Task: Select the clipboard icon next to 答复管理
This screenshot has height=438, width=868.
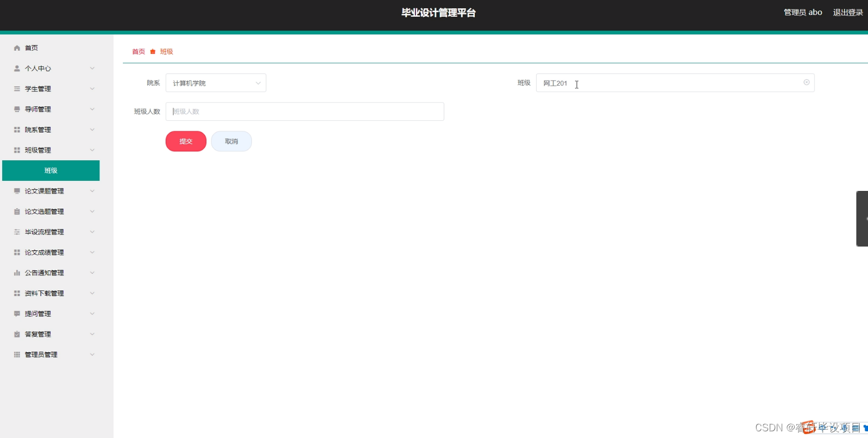Action: 17,334
